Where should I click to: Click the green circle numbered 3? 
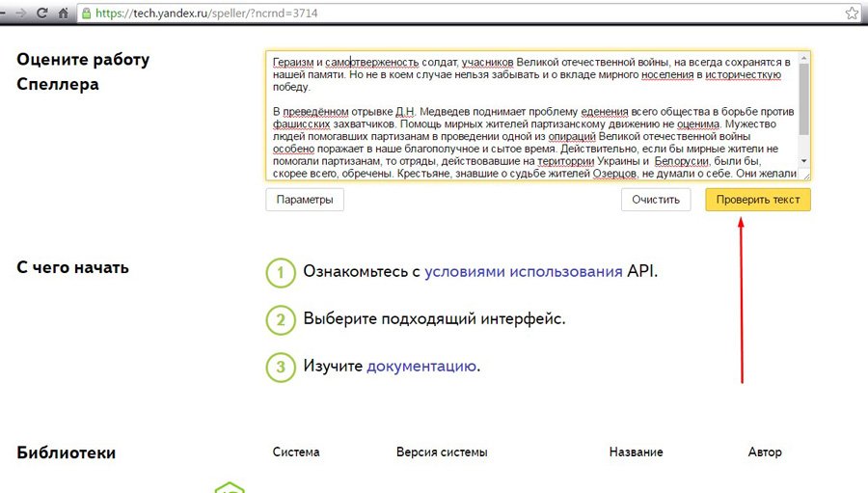coord(280,367)
